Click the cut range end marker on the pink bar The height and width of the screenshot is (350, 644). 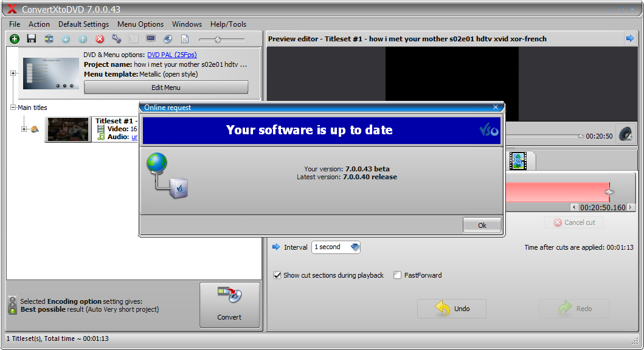609,191
